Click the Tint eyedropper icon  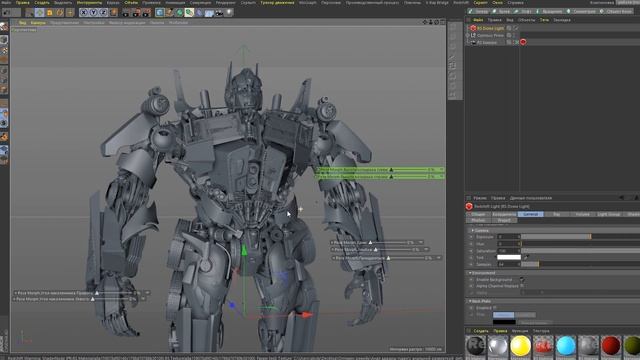[x=527, y=257]
